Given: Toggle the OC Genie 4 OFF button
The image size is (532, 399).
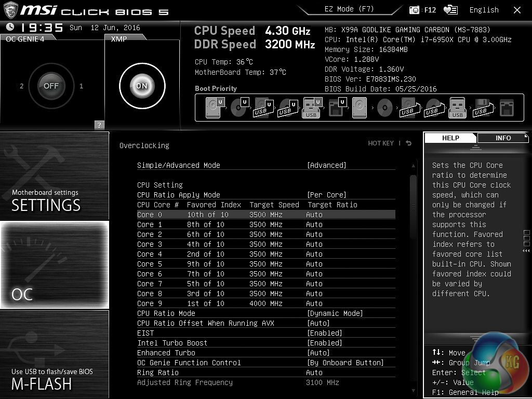Looking at the screenshot, I should click(x=51, y=86).
